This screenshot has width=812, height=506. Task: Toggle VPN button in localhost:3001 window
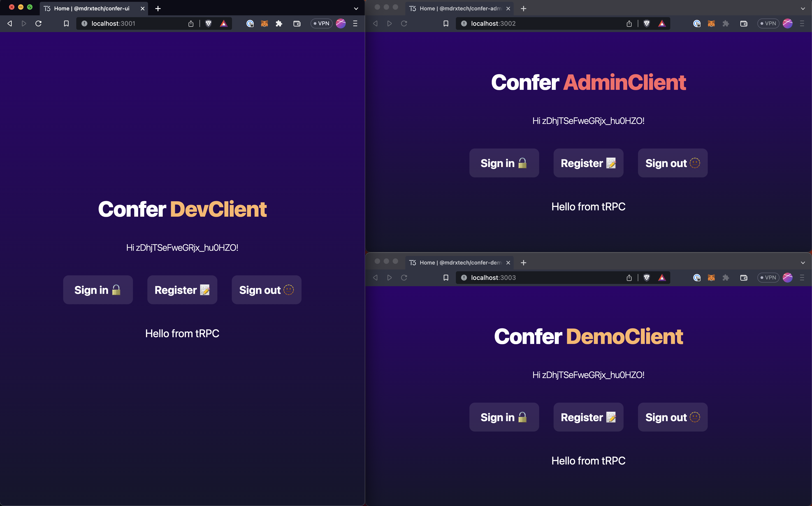point(321,23)
